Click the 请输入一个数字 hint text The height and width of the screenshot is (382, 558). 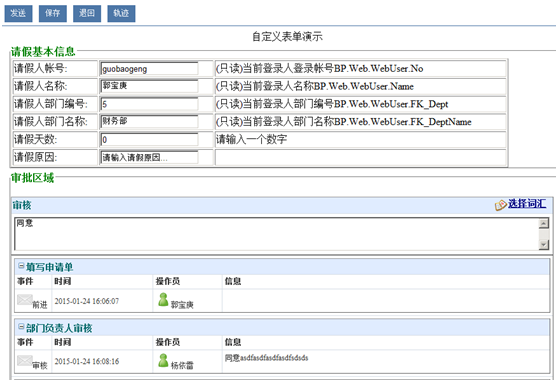coord(252,139)
